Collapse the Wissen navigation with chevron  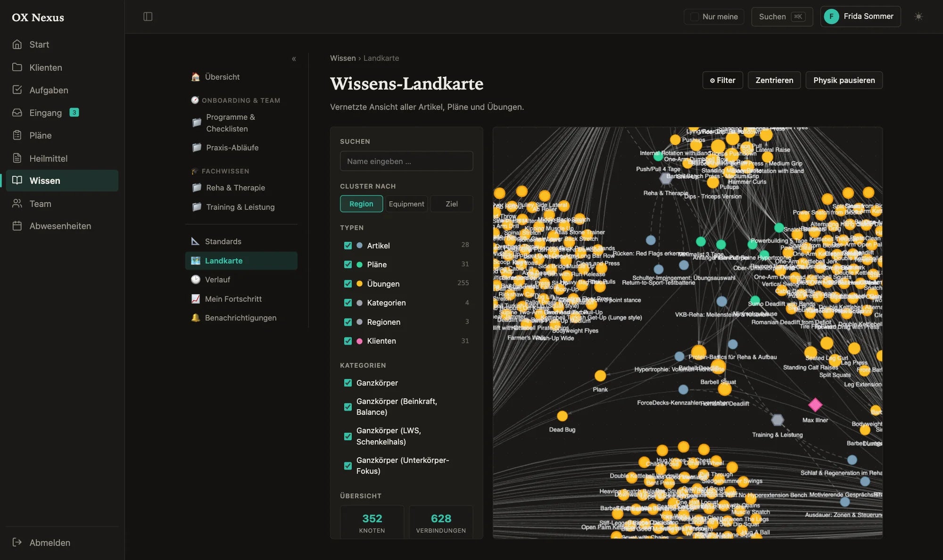click(294, 59)
